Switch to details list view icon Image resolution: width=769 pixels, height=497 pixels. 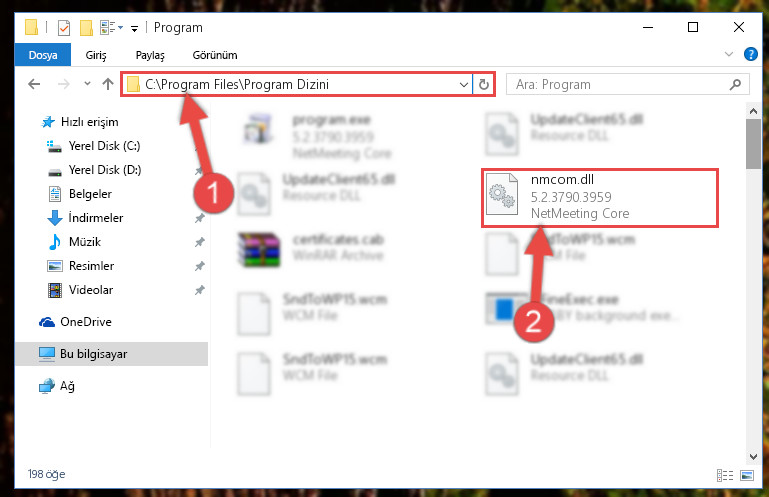pyautogui.click(x=725, y=475)
